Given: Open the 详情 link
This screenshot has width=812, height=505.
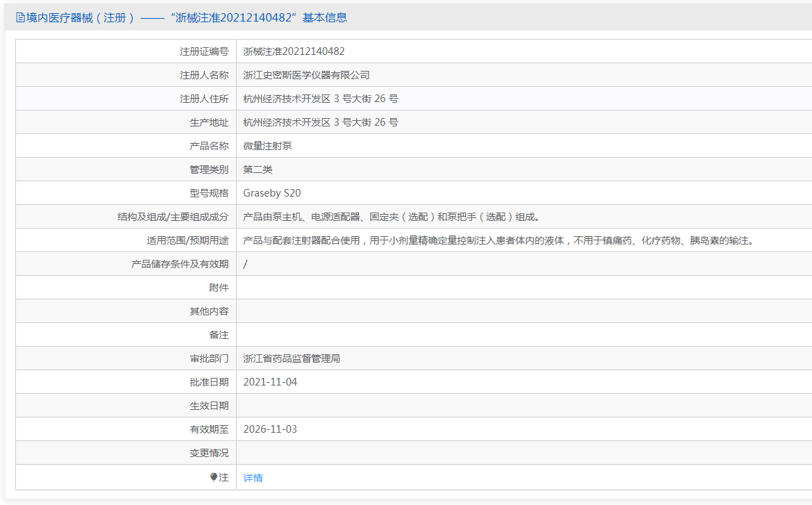Looking at the screenshot, I should pos(253,478).
